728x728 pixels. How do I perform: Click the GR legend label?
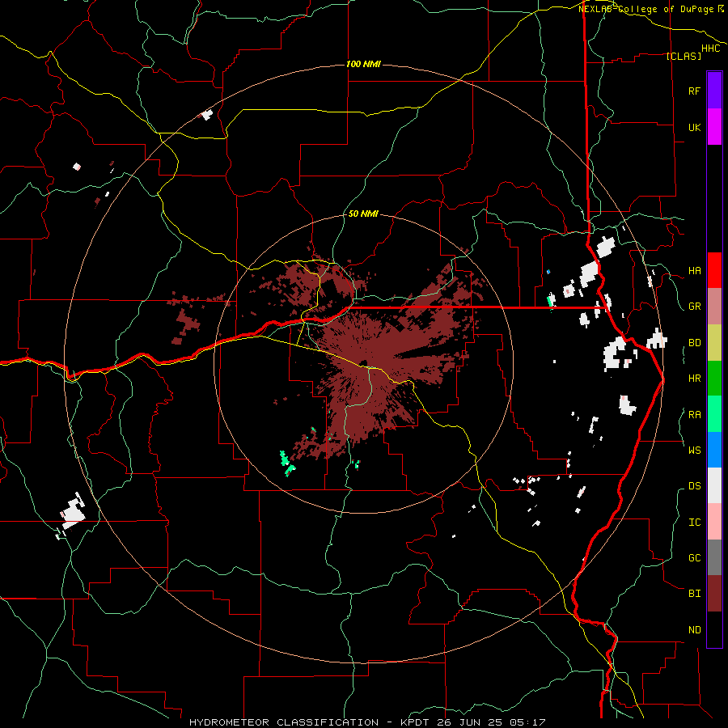pyautogui.click(x=694, y=307)
